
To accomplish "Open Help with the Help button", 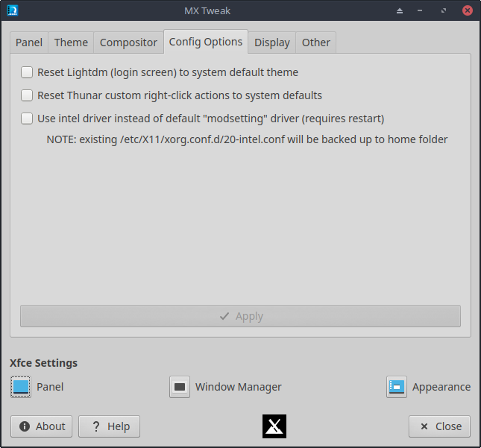I will tap(109, 426).
